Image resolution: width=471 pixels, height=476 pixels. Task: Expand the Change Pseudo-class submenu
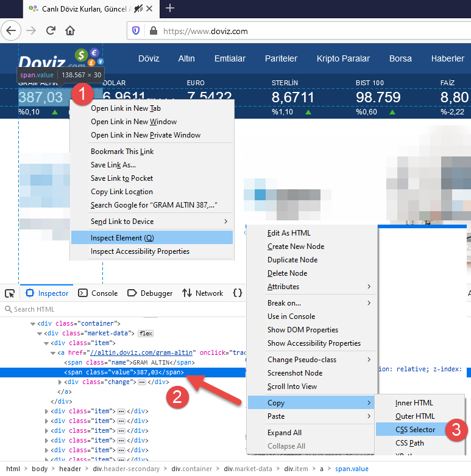click(x=312, y=359)
